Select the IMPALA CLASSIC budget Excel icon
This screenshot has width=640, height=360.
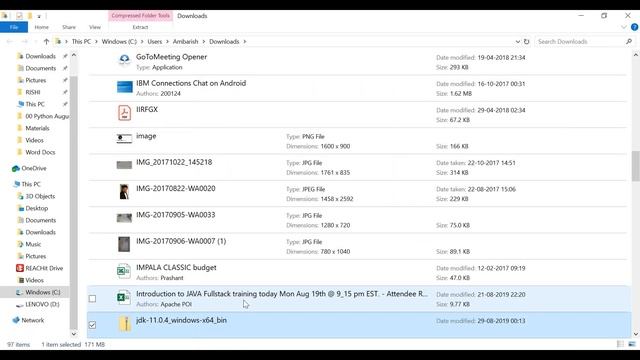pos(124,271)
